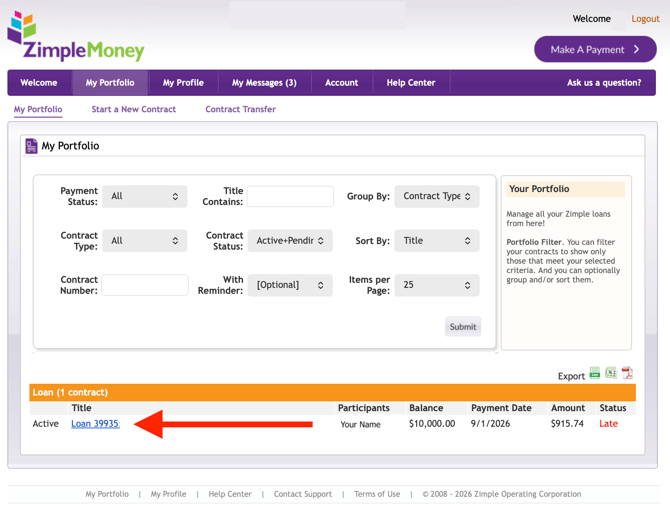Open Items per Page dropdown
This screenshot has height=514, width=670.
click(x=437, y=285)
